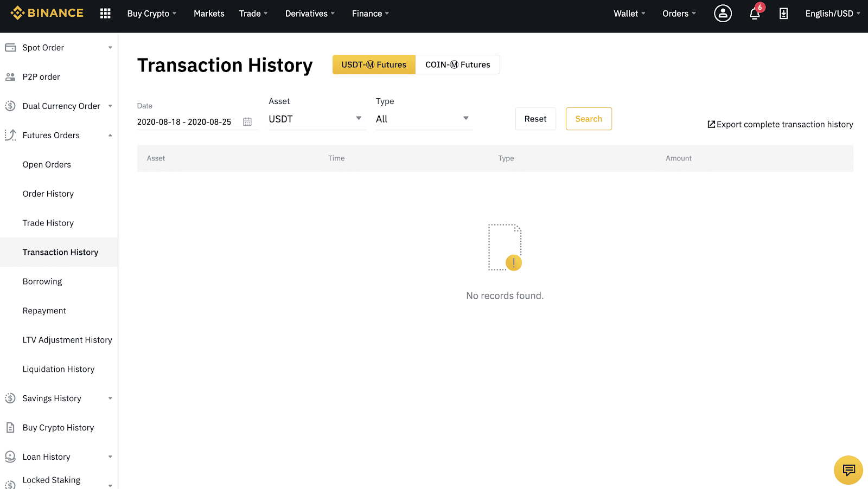Open the apps grid menu icon

[105, 14]
